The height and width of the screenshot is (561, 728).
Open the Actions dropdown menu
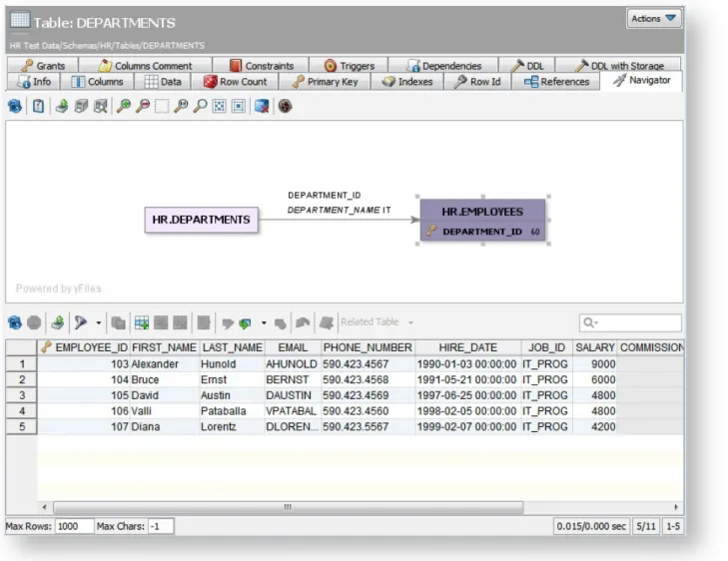(x=654, y=19)
